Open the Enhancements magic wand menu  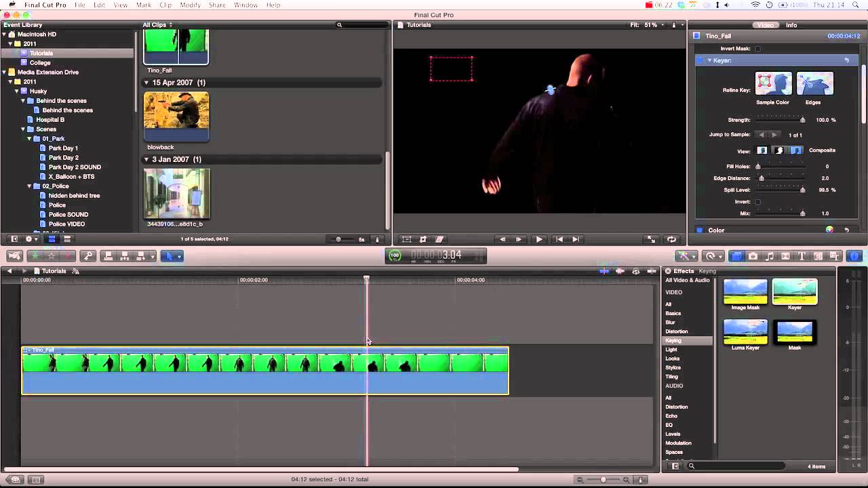click(686, 256)
